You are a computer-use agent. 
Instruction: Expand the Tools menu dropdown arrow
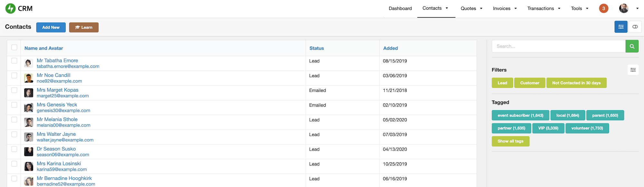pos(587,9)
